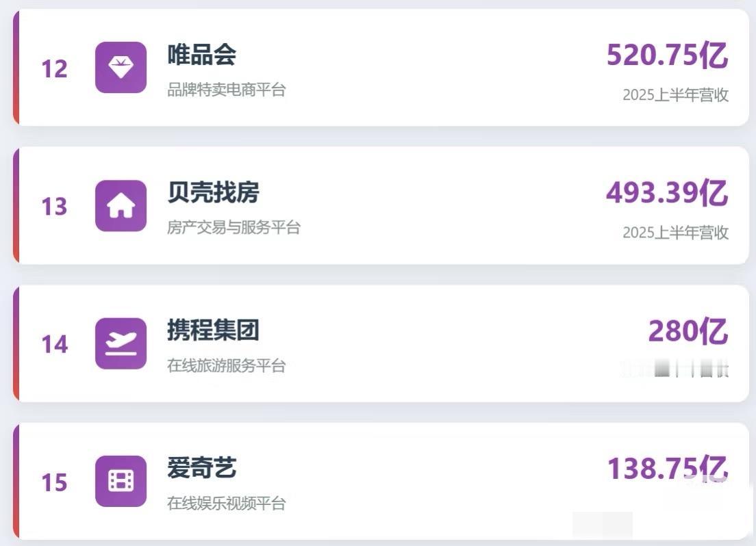Click the Beike house icon

pyautogui.click(x=121, y=205)
